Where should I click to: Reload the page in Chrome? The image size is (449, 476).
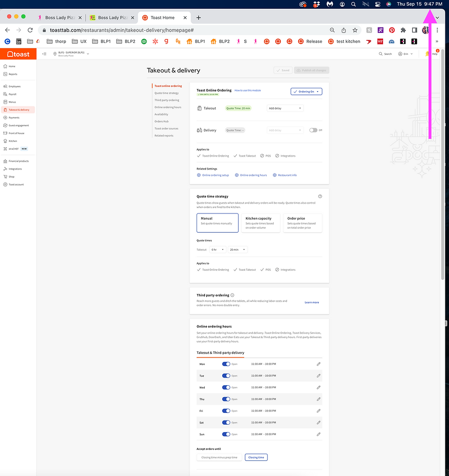(30, 30)
